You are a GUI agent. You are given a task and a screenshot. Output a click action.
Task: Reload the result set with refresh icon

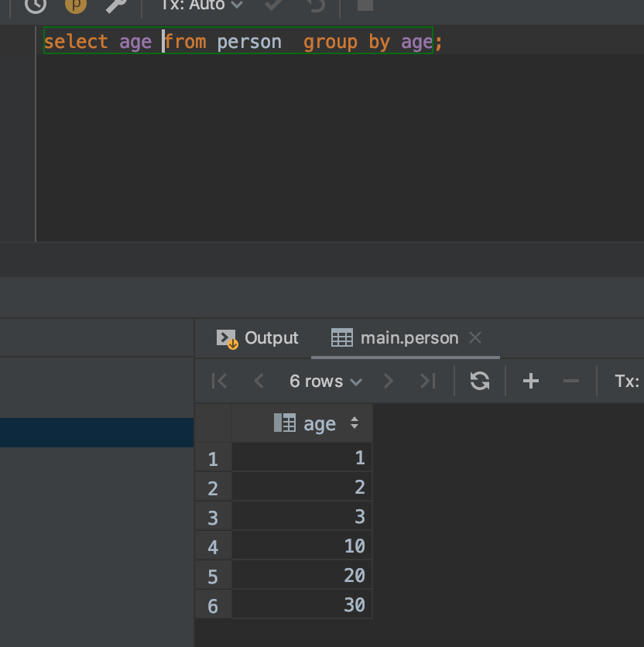pos(480,381)
